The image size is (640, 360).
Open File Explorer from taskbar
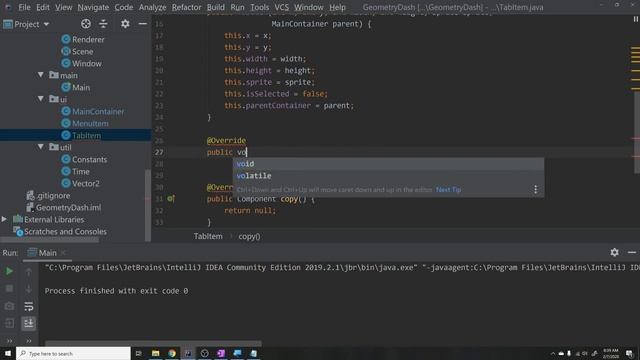(x=156, y=353)
